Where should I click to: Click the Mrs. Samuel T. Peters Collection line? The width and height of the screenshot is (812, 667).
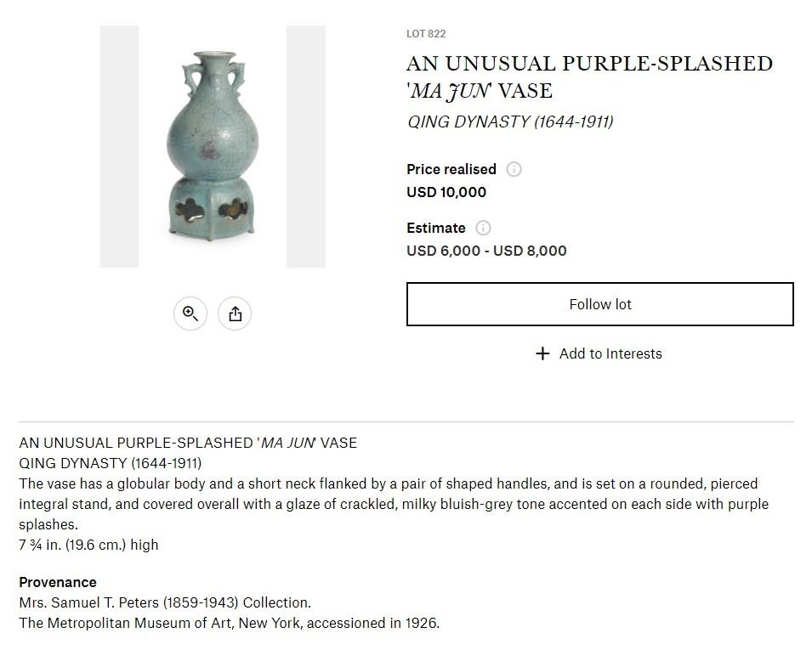[165, 602]
